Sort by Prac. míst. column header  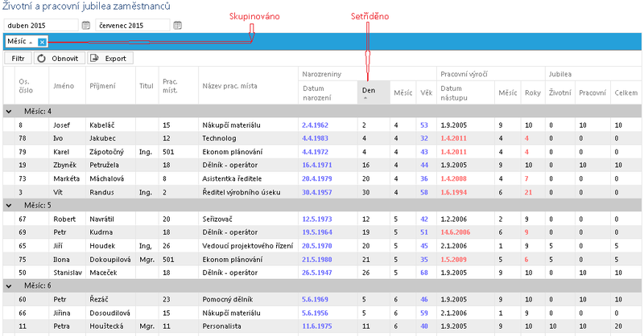coord(178,86)
